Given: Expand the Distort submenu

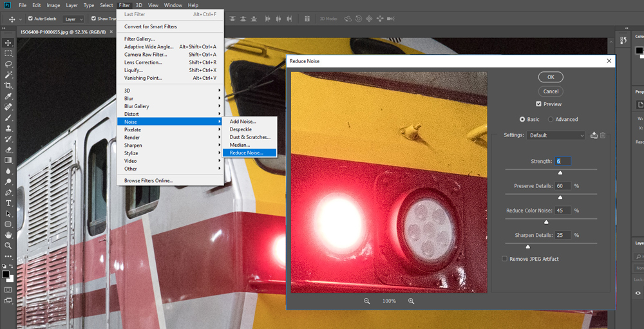Looking at the screenshot, I should tap(171, 114).
